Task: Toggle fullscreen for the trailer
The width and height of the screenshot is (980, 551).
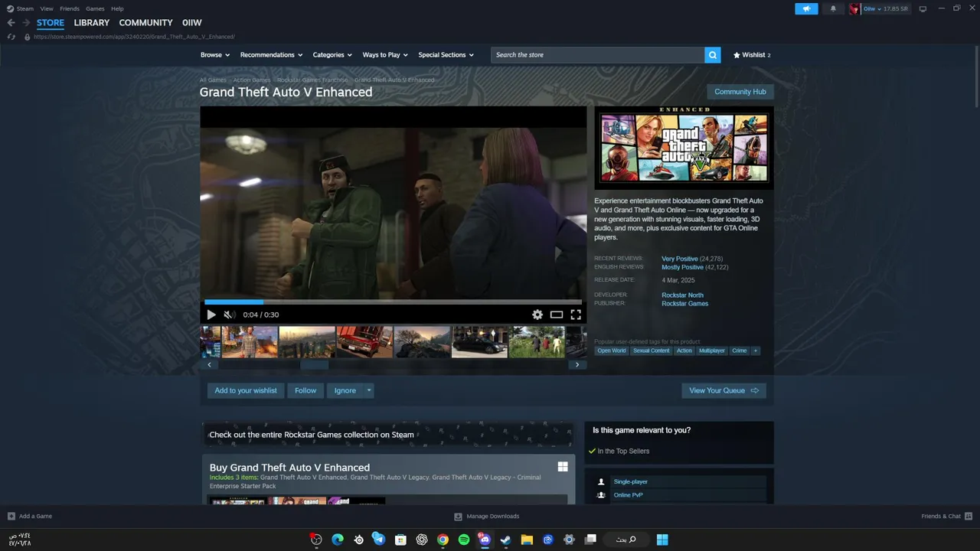Action: (x=576, y=315)
